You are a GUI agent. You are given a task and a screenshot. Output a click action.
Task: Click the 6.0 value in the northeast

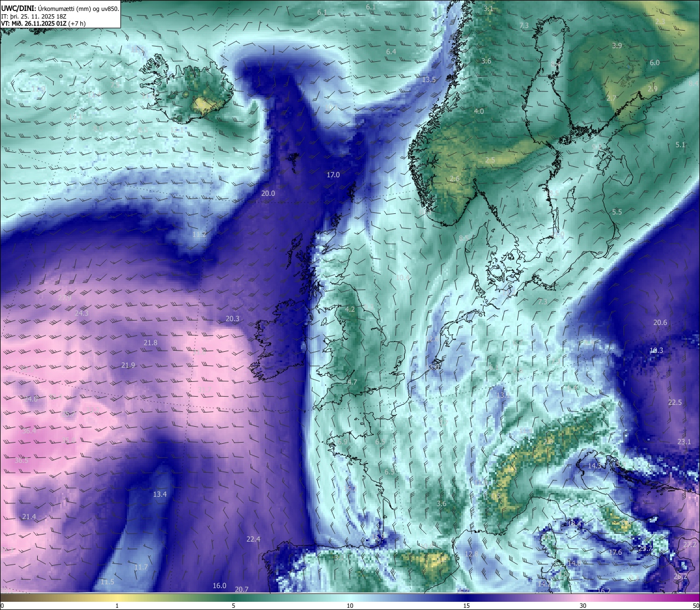pos(655,63)
